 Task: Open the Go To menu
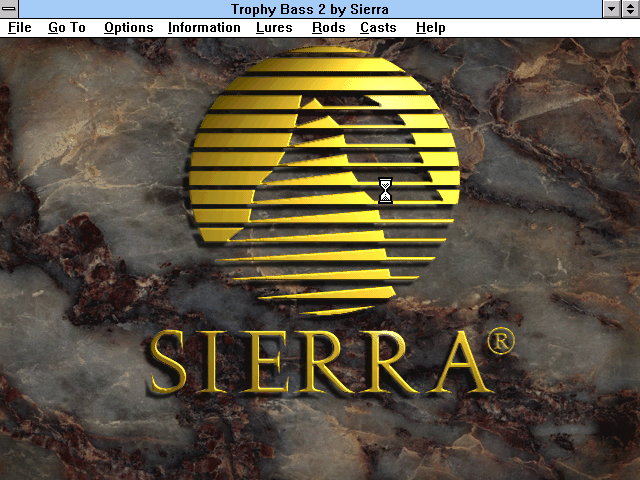tap(67, 28)
